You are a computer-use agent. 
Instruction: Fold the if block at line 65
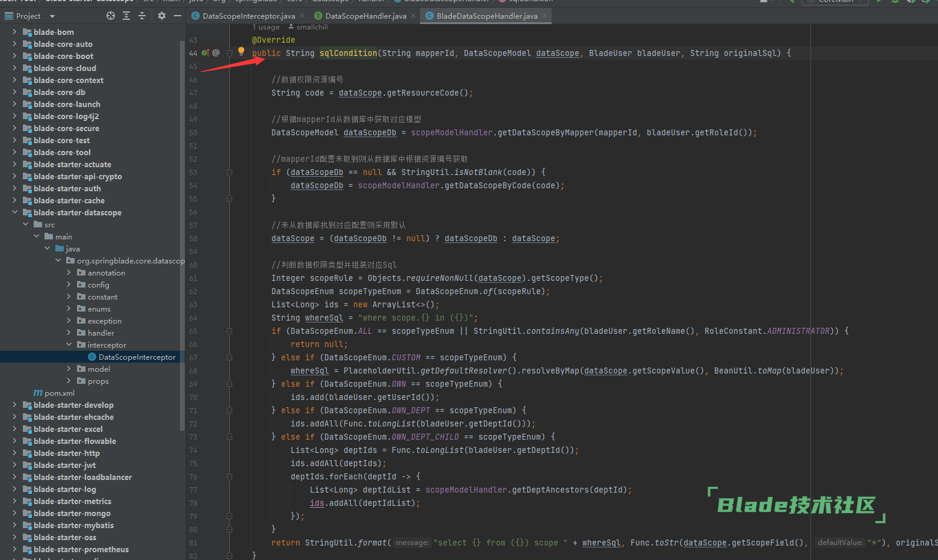tap(229, 331)
